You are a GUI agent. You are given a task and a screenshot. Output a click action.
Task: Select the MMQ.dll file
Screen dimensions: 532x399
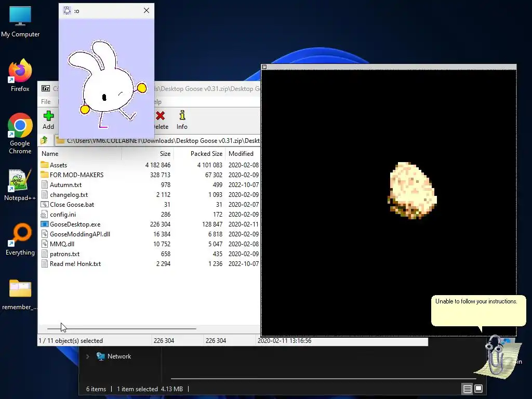click(x=150, y=244)
